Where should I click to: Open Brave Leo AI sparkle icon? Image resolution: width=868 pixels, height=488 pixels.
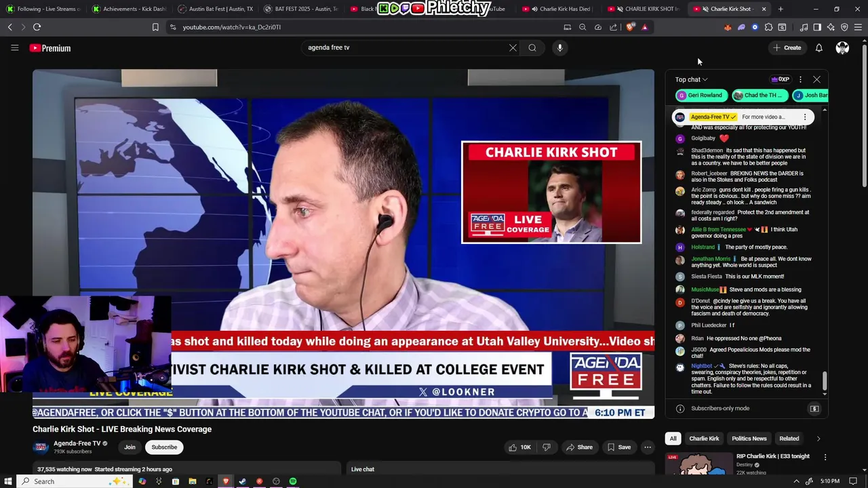pyautogui.click(x=831, y=27)
